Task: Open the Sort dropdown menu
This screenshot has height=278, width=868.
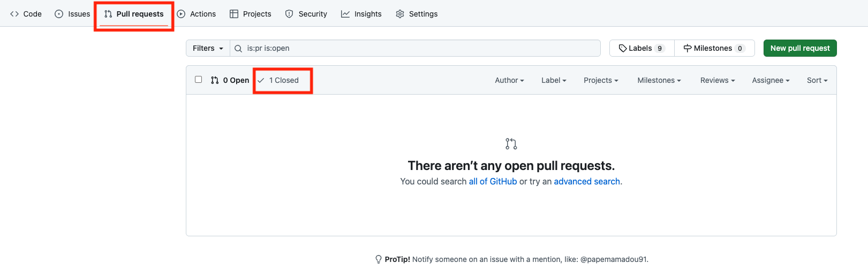Action: [x=817, y=80]
